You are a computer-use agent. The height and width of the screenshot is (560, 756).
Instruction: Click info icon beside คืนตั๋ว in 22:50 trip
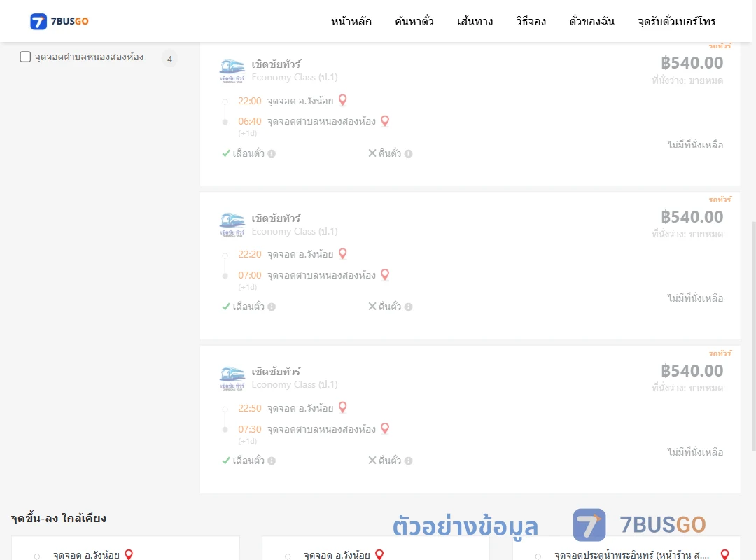click(408, 461)
